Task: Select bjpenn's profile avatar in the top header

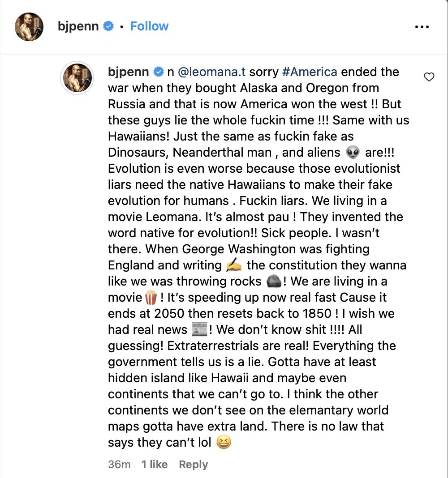Action: [x=29, y=26]
